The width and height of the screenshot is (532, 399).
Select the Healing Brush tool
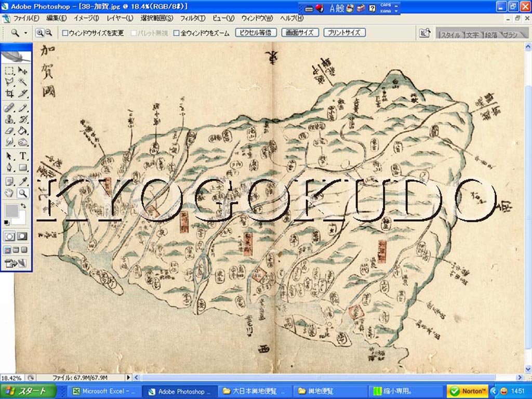[x=9, y=108]
